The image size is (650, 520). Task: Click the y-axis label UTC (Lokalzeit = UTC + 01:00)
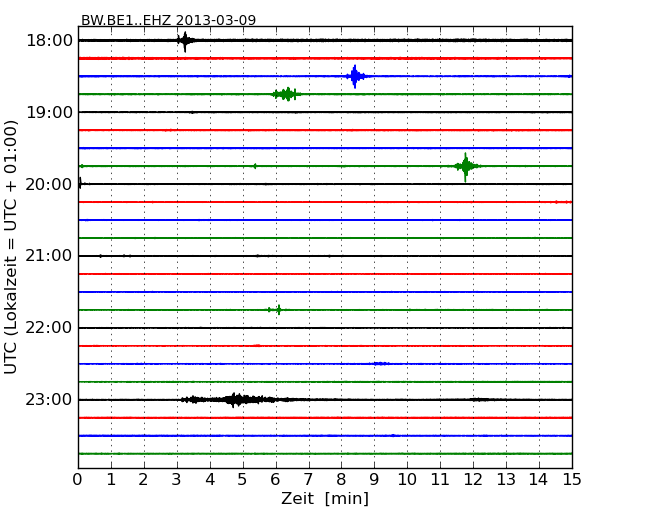[11, 247]
